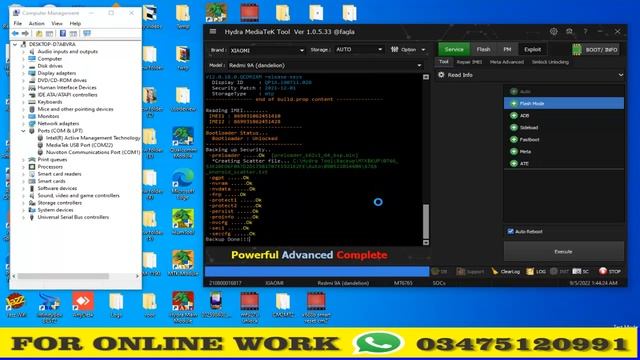Screen dimensions: 640x360
Task: Switch to the Flash tab
Action: click(483, 49)
